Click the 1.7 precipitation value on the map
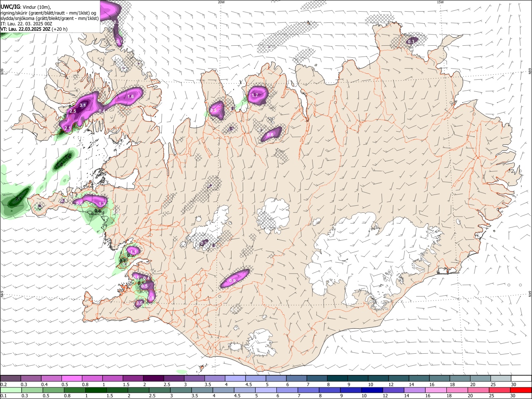This screenshot has height=399, width=532. [x=255, y=95]
